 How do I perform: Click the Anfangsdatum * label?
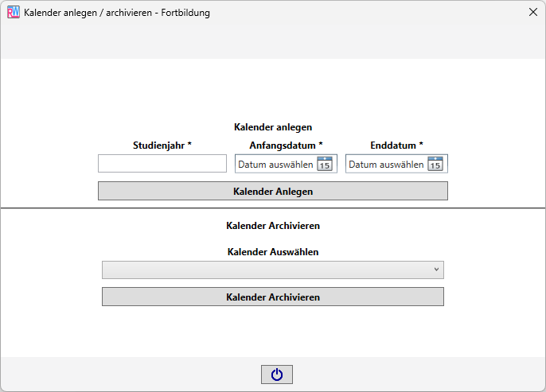coord(286,146)
